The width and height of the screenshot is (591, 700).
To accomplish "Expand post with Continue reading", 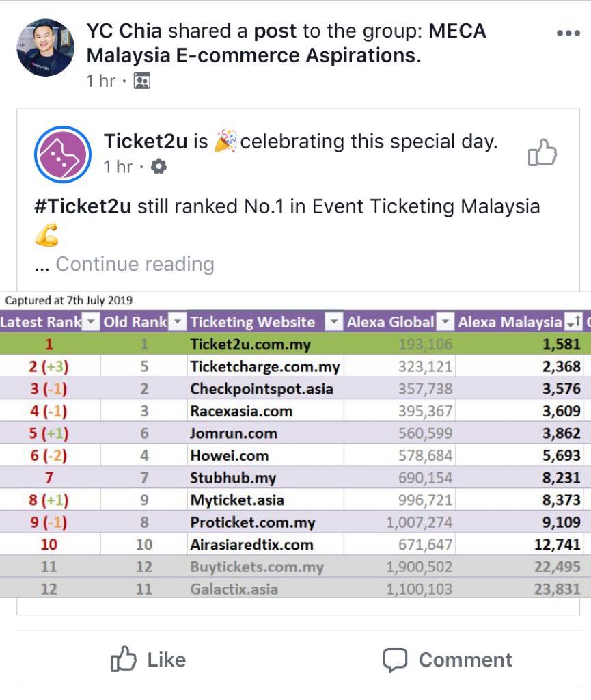I will (x=135, y=264).
